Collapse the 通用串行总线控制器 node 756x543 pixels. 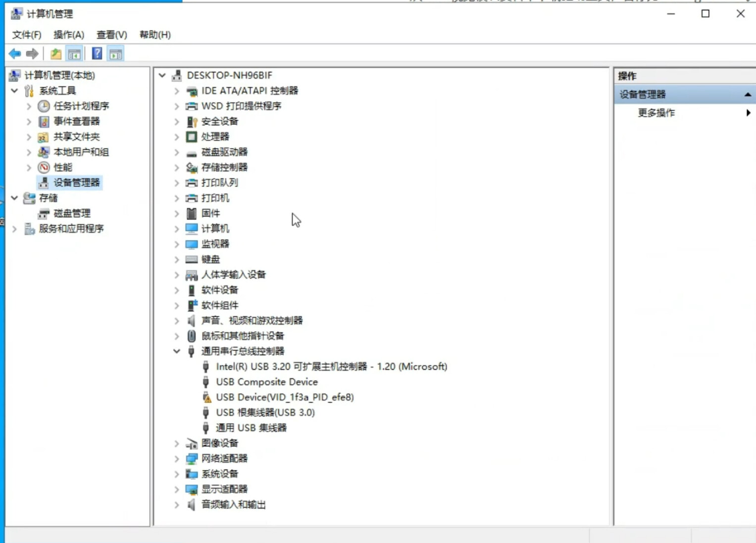click(x=177, y=351)
